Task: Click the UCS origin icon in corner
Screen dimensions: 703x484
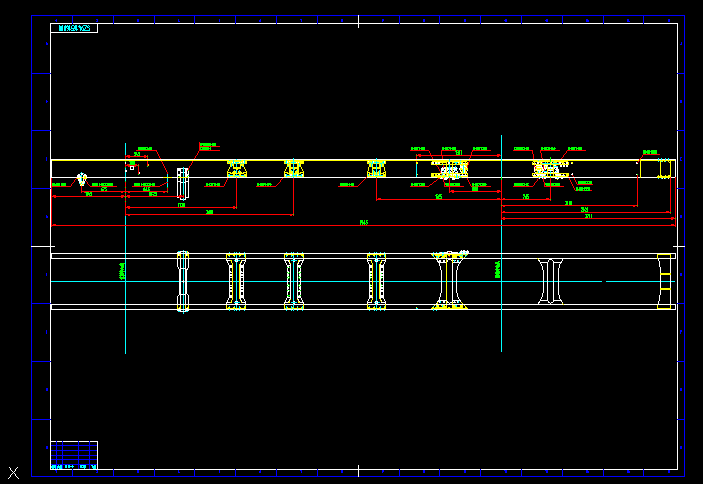Action: pos(13,473)
